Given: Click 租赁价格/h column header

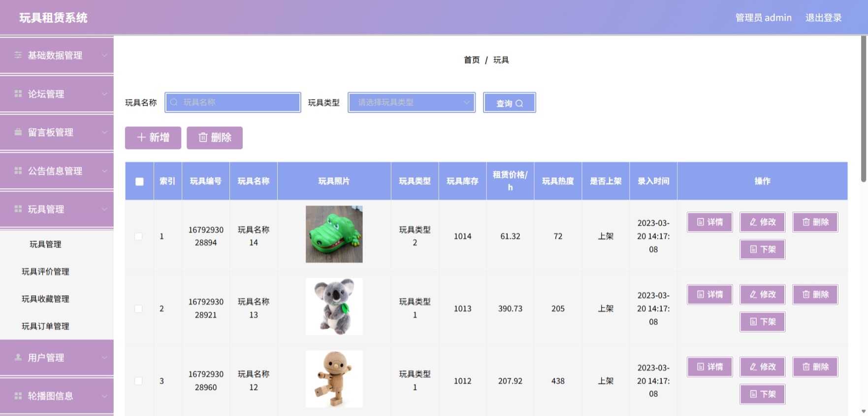Looking at the screenshot, I should (510, 181).
